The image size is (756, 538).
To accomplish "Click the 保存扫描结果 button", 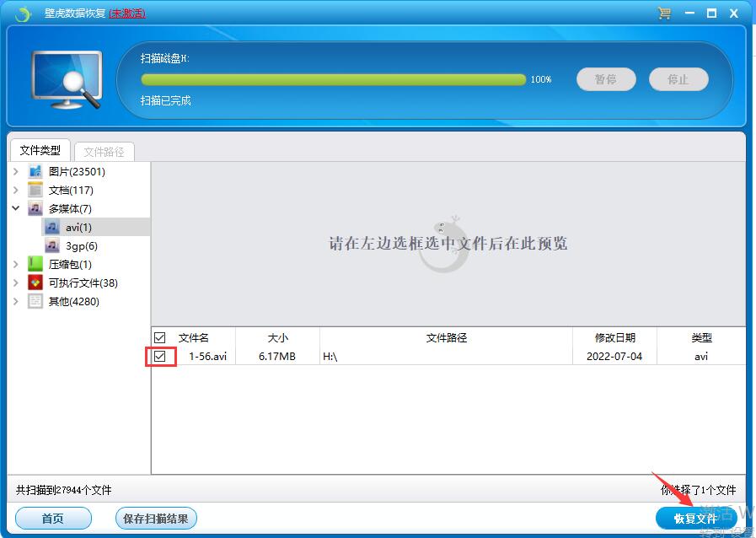I will [155, 519].
